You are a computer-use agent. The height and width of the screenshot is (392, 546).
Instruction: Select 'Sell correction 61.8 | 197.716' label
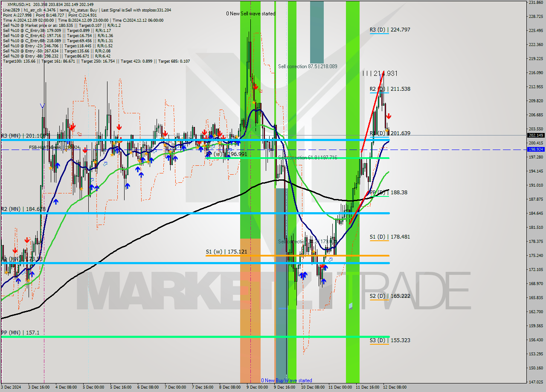(308, 158)
